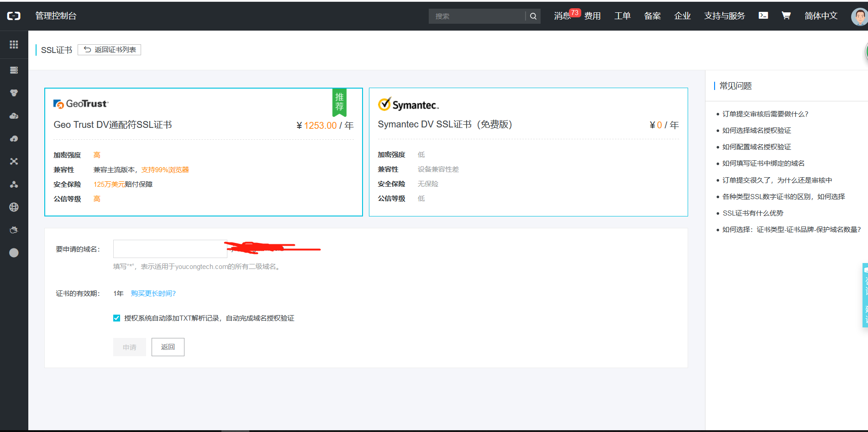Open the 简体中文 language dropdown
Image resolution: width=868 pixels, height=432 pixels.
pyautogui.click(x=821, y=16)
